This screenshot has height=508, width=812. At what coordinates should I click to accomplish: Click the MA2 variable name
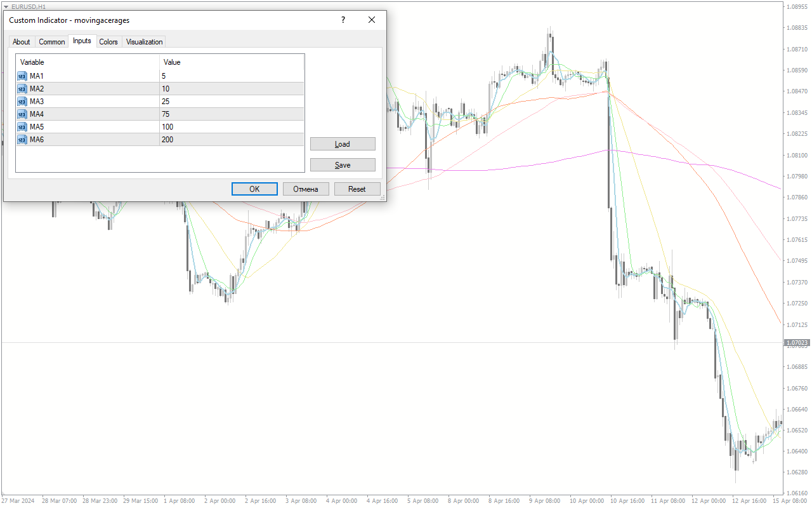tap(37, 89)
